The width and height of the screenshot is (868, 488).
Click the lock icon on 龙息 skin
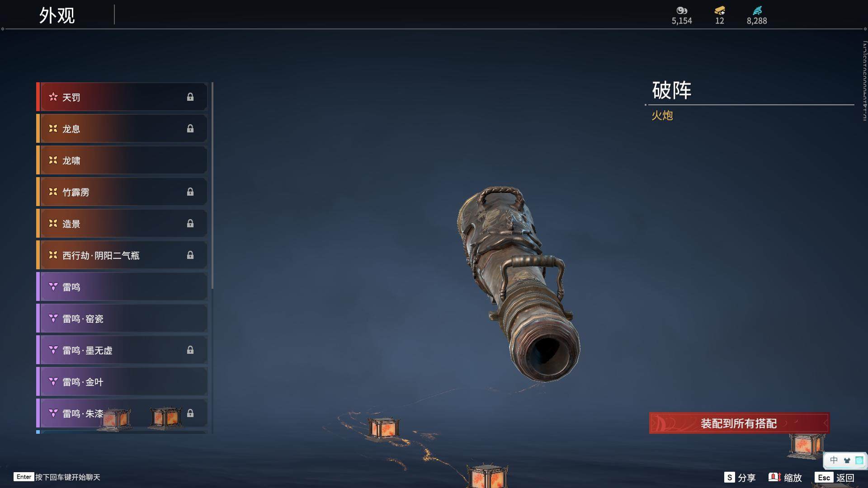coord(190,129)
